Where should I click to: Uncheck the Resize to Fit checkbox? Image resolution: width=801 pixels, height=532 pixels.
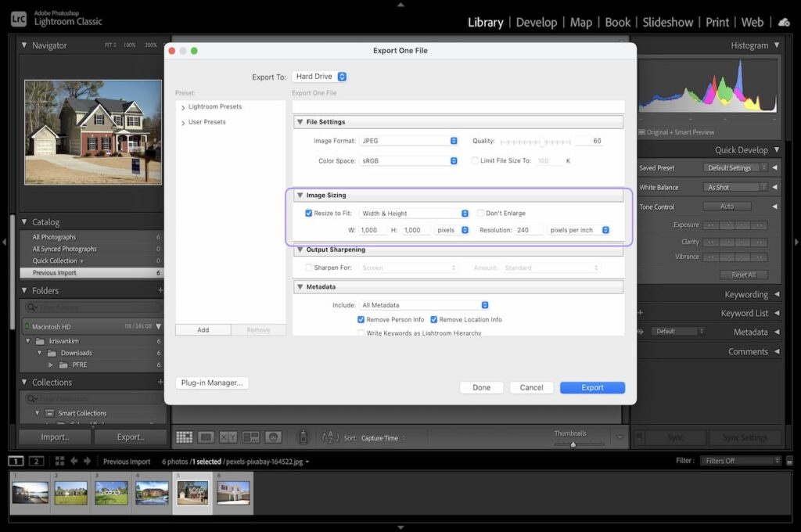pos(308,213)
